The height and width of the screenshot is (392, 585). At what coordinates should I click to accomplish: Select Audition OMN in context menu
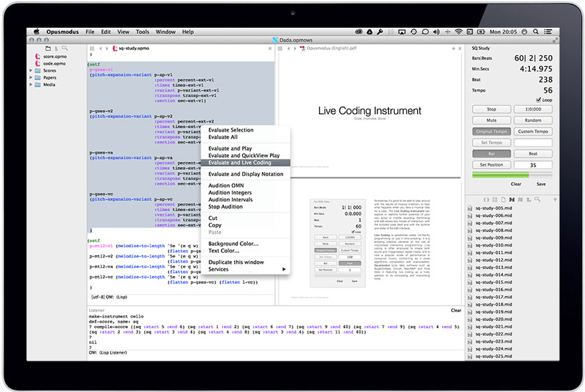245,185
